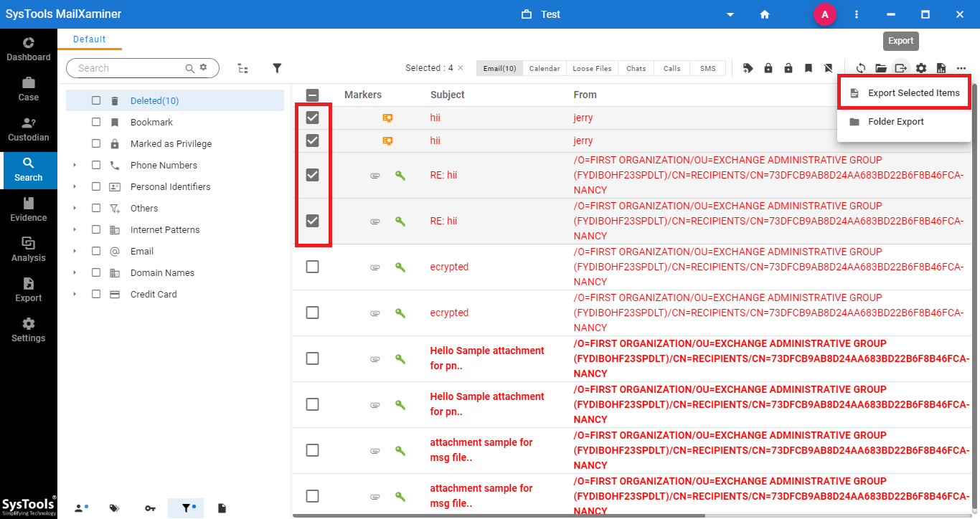Viewport: 980px width, 519px height.
Task: Click the tags icon in bottom panel bar
Action: click(x=114, y=508)
